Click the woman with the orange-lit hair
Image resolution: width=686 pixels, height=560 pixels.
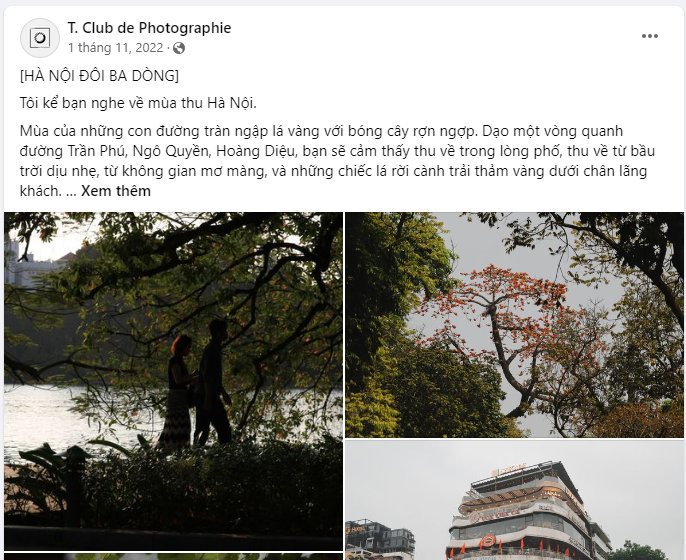(x=177, y=392)
